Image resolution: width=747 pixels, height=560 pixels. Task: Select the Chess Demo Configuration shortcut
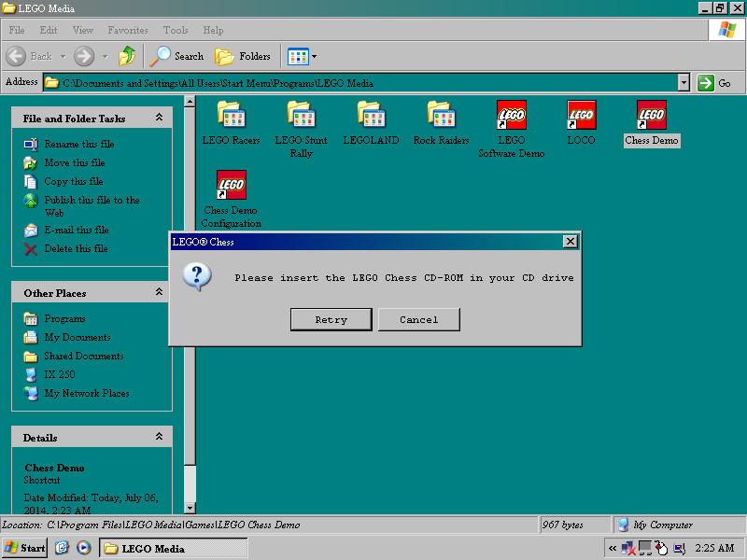pyautogui.click(x=231, y=199)
